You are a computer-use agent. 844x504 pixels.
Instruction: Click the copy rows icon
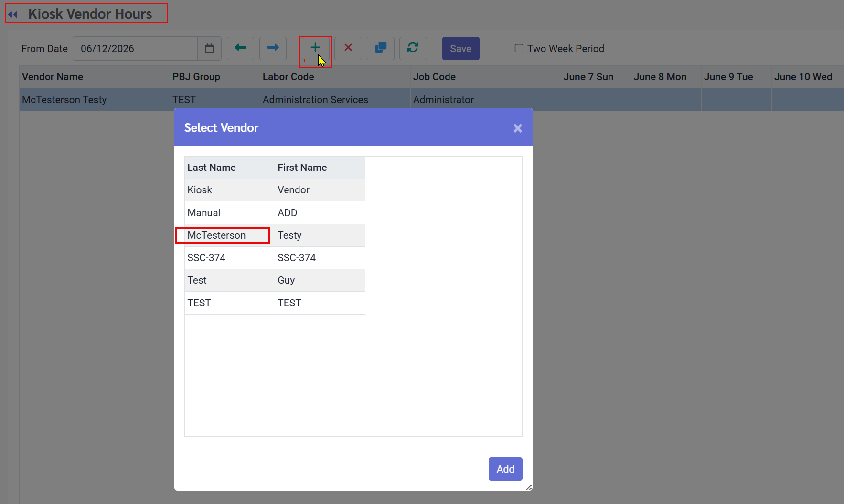click(381, 49)
